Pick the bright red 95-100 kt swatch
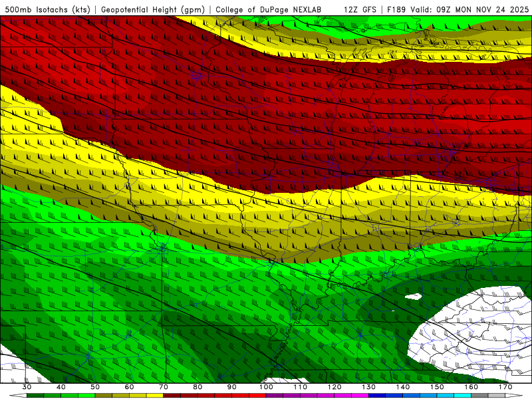Screen dimensions: 532x399 [x=257, y=396]
